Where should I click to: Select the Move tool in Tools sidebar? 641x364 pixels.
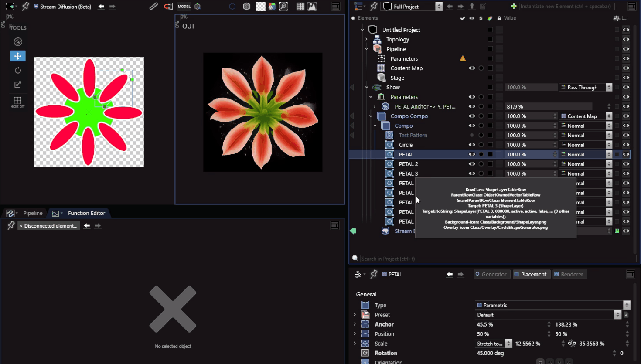18,56
